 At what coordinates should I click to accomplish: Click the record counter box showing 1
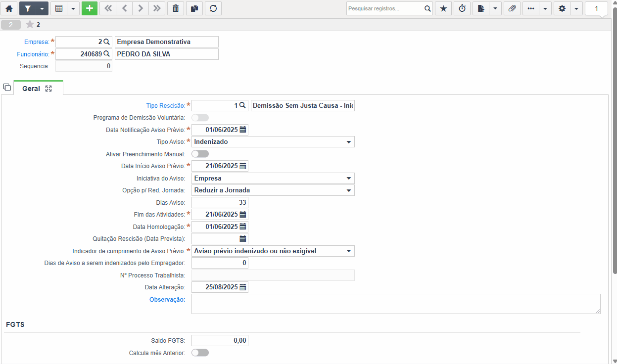click(x=596, y=8)
